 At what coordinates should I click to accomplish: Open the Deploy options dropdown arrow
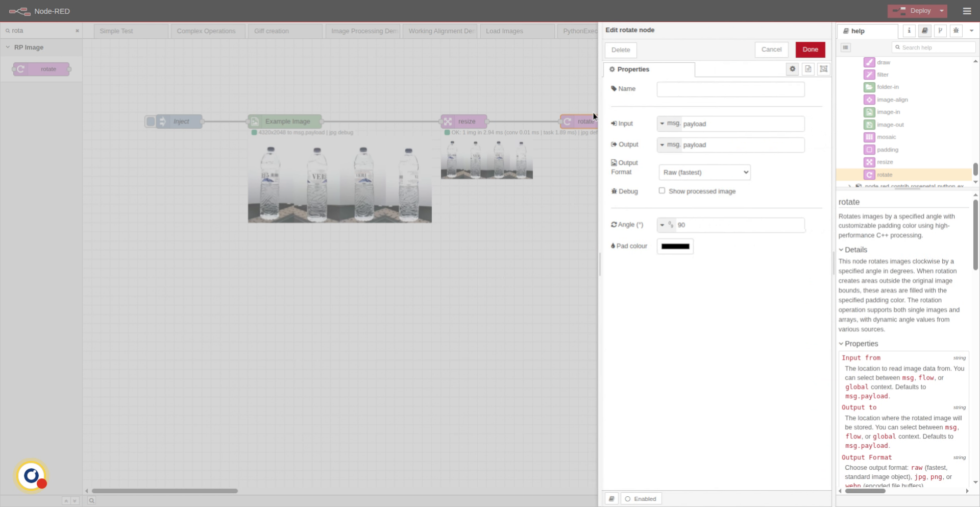pos(942,11)
